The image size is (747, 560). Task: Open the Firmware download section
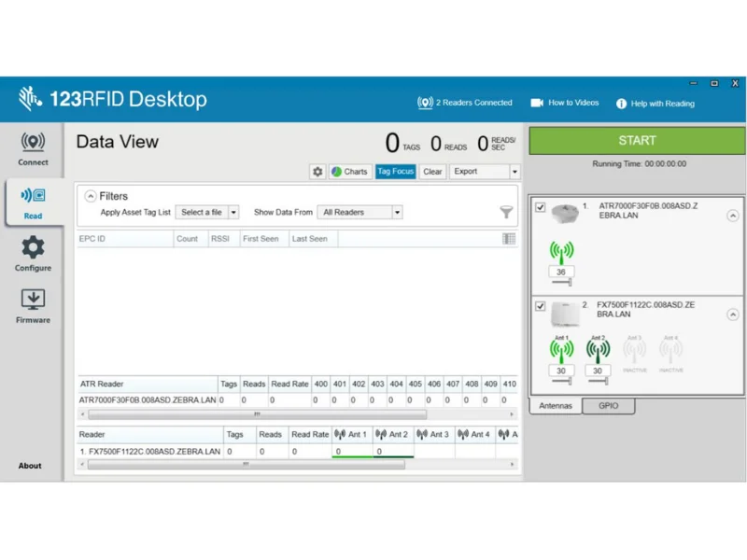click(x=33, y=305)
